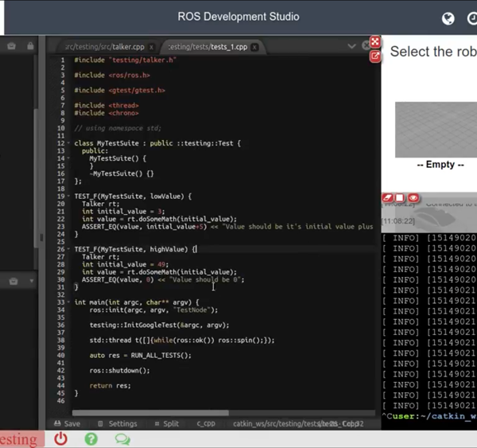This screenshot has width=477, height=448.
Task: Close the tests_1.cpp tab
Action: click(254, 47)
